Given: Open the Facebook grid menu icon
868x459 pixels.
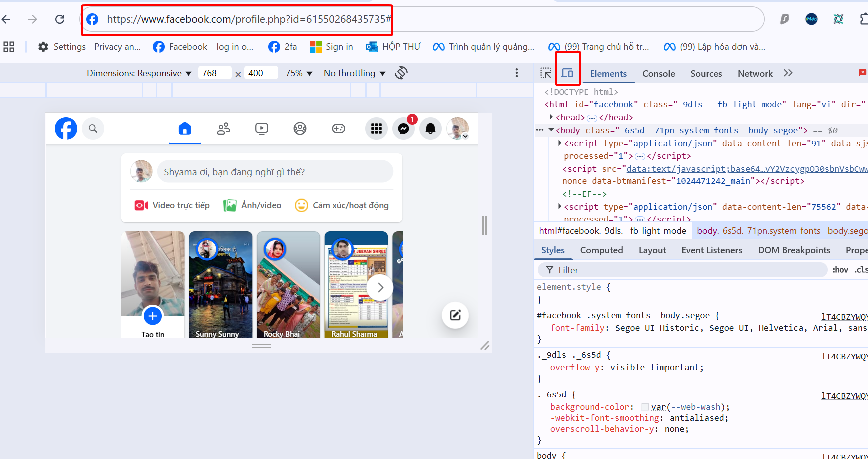Looking at the screenshot, I should click(376, 129).
